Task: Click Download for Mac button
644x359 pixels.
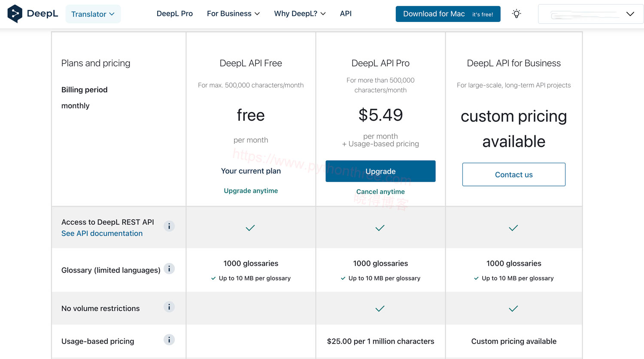Action: 448,14
